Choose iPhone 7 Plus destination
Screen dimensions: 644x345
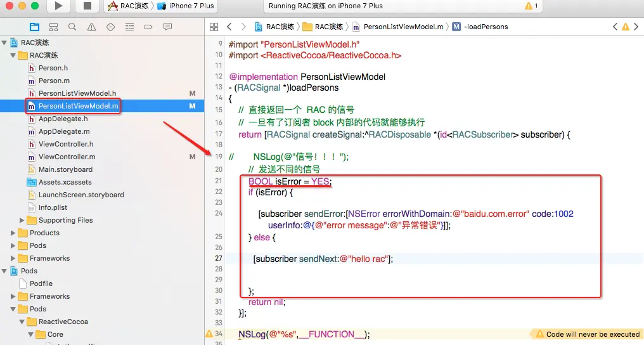click(x=186, y=6)
